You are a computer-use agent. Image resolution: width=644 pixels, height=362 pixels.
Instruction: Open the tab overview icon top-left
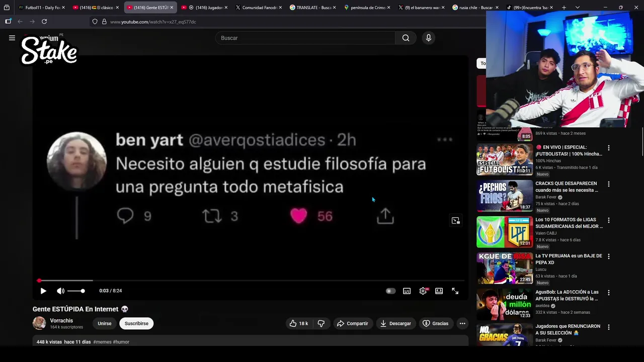click(x=7, y=8)
